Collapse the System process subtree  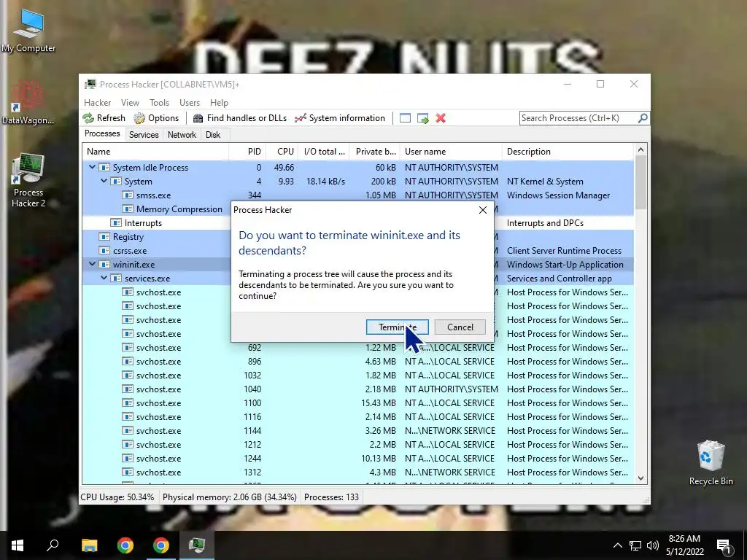point(104,181)
